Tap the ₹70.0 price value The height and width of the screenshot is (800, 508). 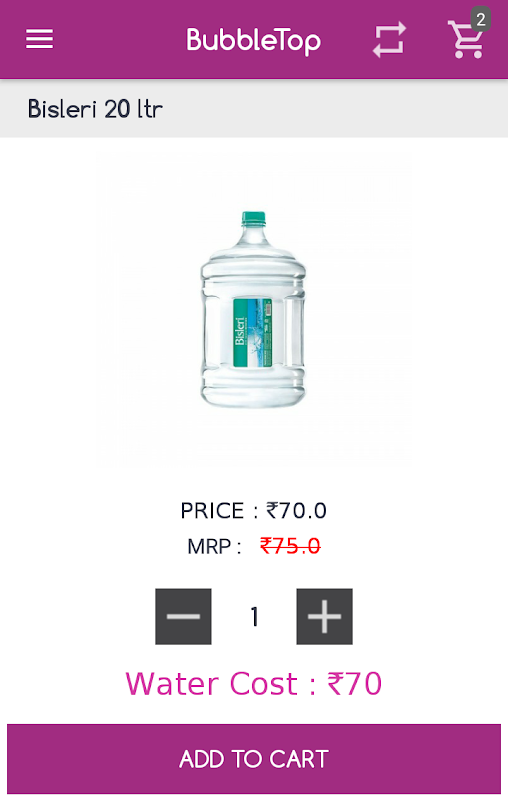coord(296,511)
